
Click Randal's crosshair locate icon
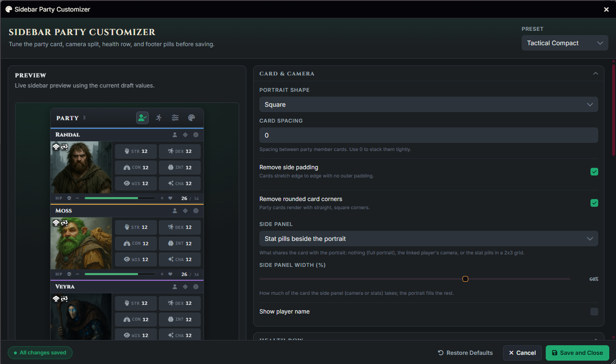pos(185,135)
